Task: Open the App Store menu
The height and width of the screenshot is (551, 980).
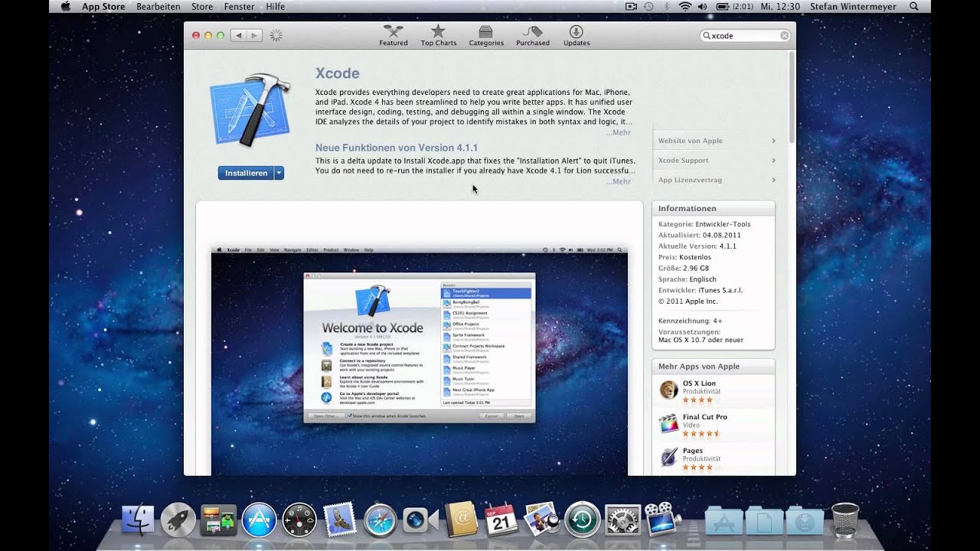Action: (103, 6)
